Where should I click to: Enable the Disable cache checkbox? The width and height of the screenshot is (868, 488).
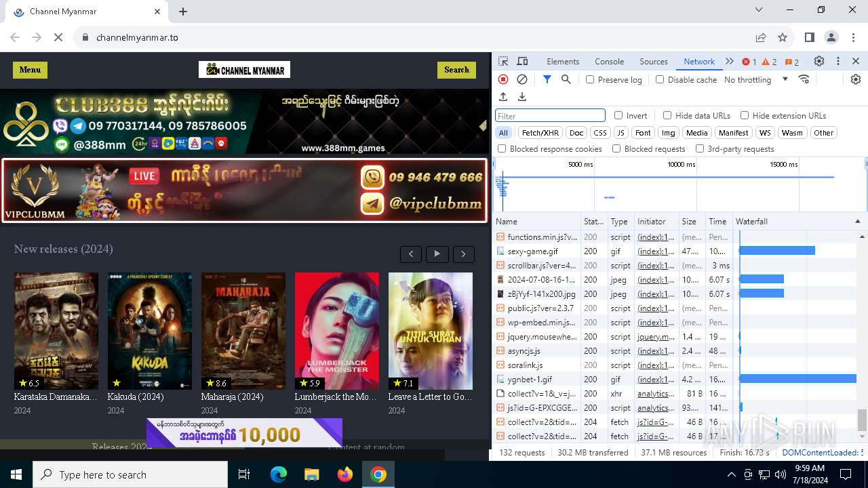click(660, 79)
